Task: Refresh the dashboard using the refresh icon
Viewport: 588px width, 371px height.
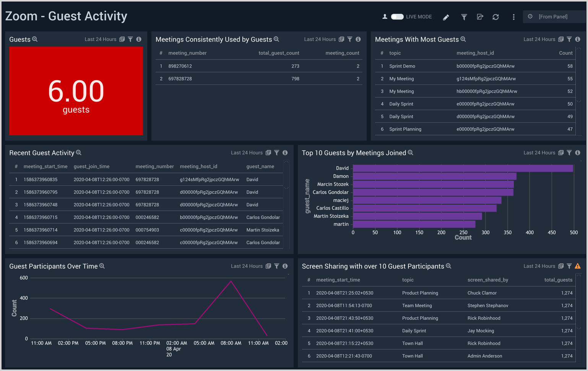Action: 496,17
